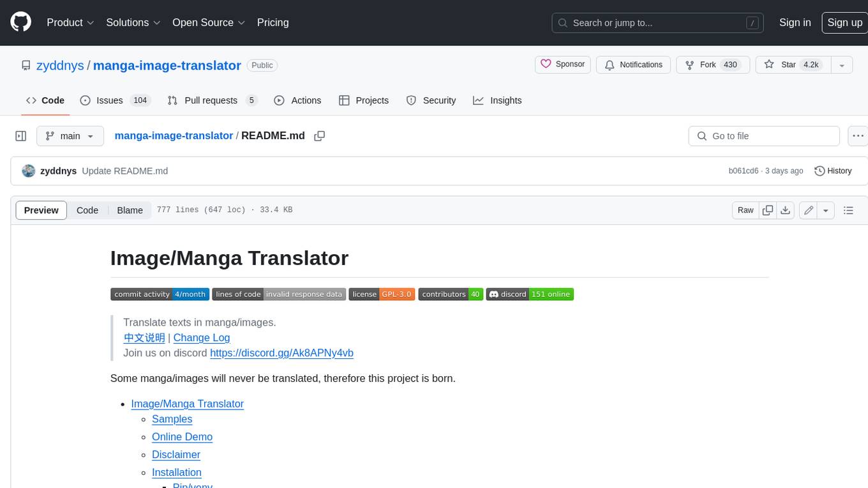The height and width of the screenshot is (488, 868).
Task: Open the manga-image-translator repository title link
Action: (x=167, y=65)
